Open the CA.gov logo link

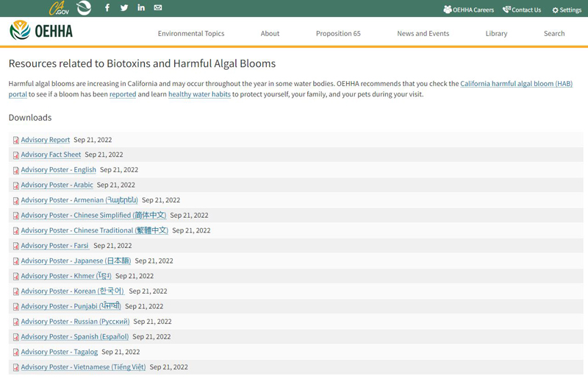pos(59,8)
